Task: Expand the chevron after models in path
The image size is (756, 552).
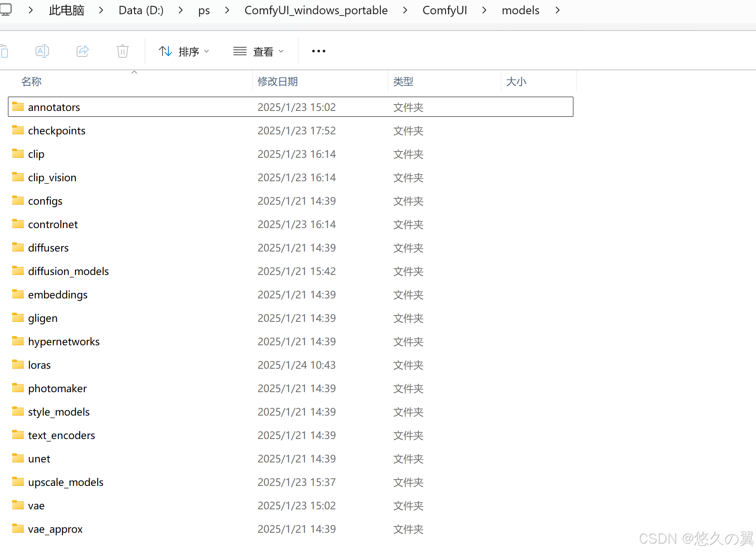Action: click(x=557, y=10)
